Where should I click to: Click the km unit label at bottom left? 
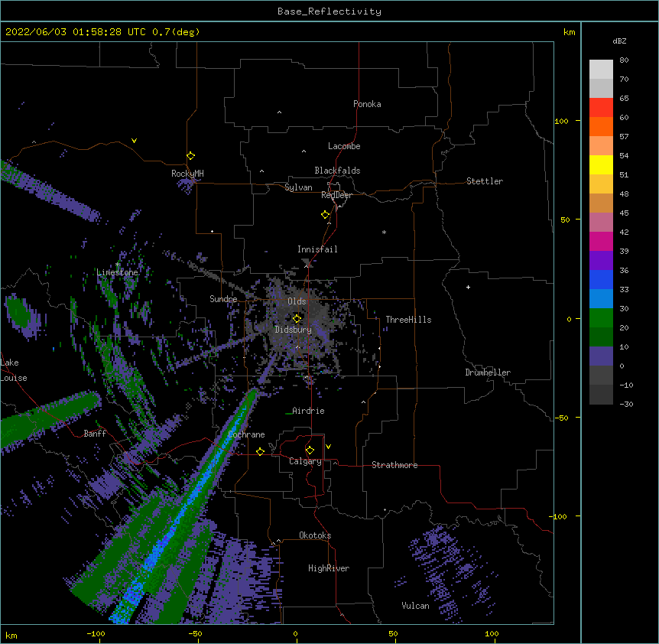(11, 635)
